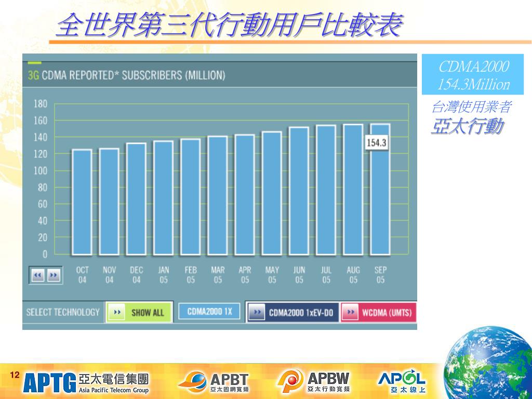
Task: Click the arrow icon on WCDMA (UMTS)
Action: click(350, 312)
